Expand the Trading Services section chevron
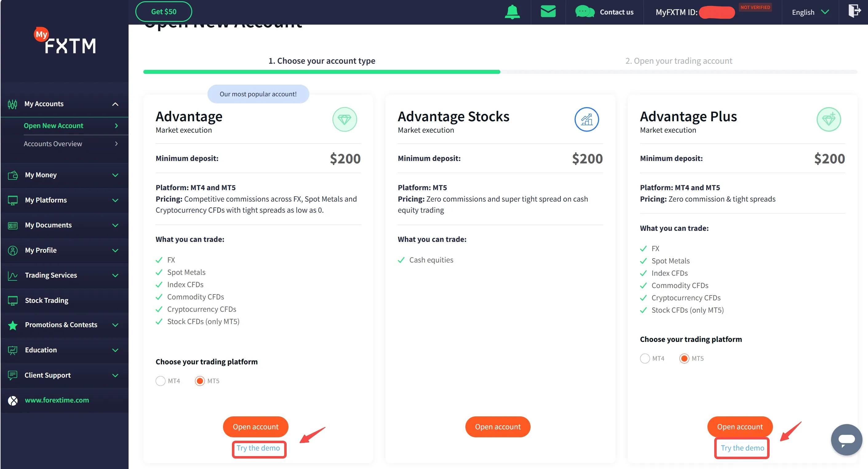 click(x=115, y=275)
